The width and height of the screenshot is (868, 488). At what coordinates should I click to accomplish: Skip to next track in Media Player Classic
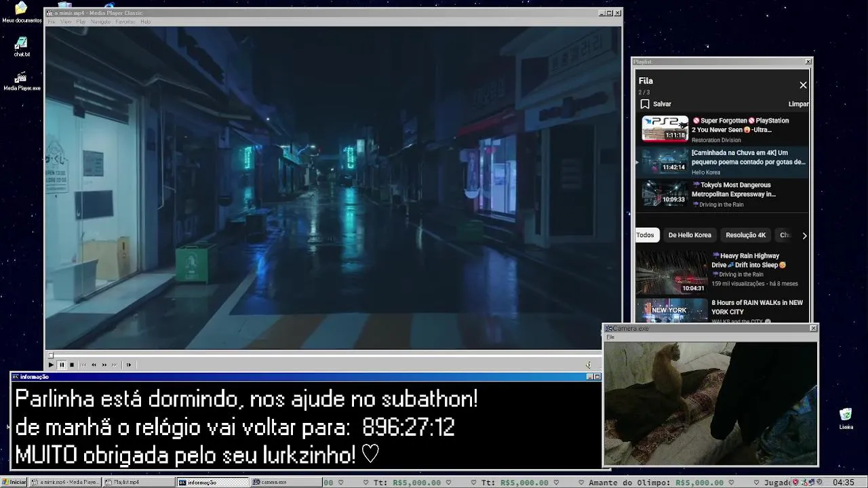(115, 365)
